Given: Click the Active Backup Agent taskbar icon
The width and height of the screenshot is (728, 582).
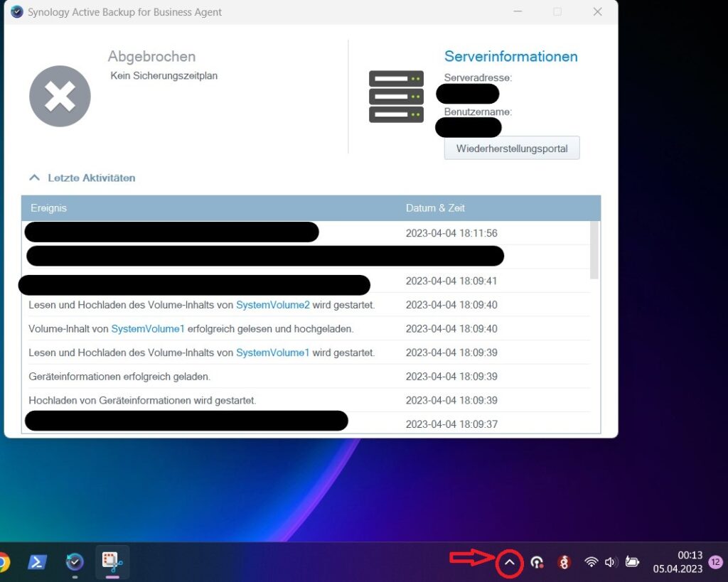Looking at the screenshot, I should [x=75, y=562].
